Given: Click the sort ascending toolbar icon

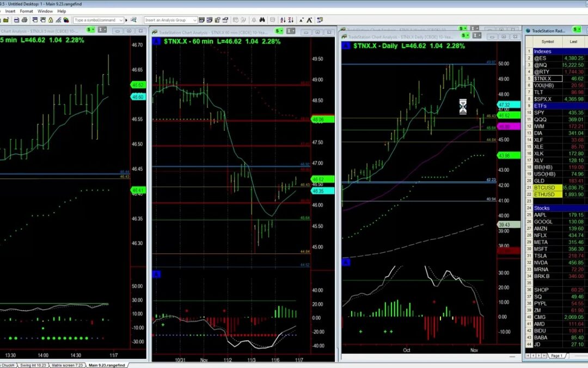Looking at the screenshot, I should click(283, 20).
